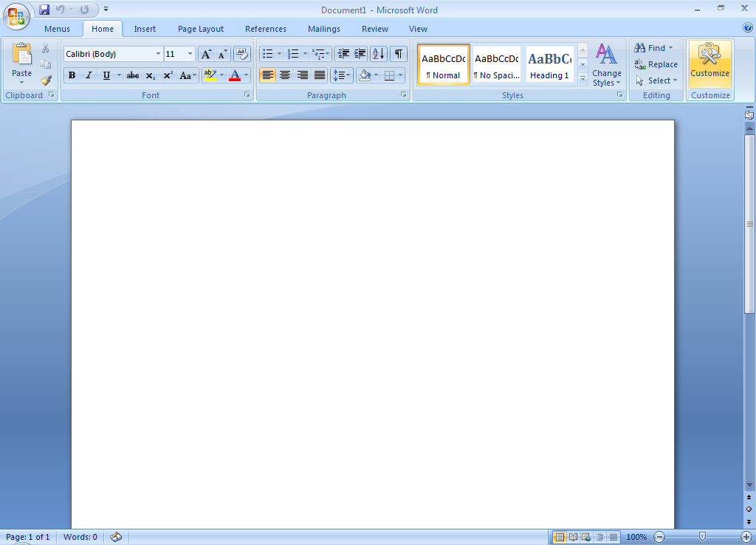Switch to the Insert ribbon tab

point(145,29)
